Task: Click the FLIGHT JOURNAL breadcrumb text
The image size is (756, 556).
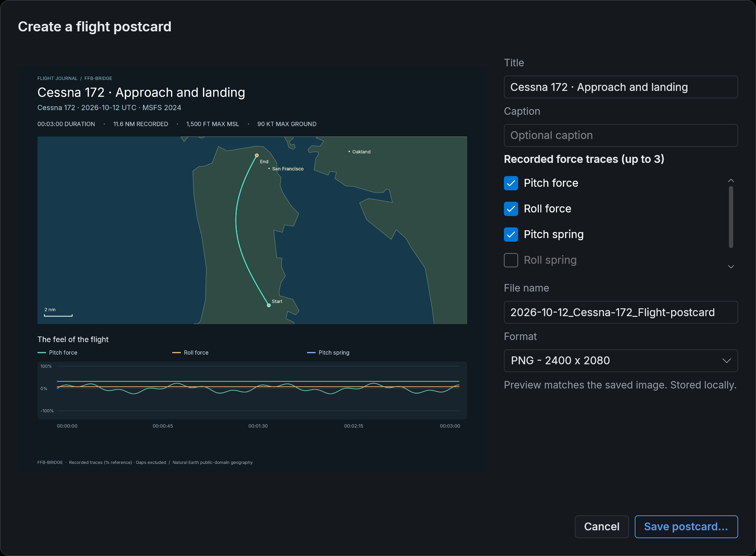Action: pos(57,78)
